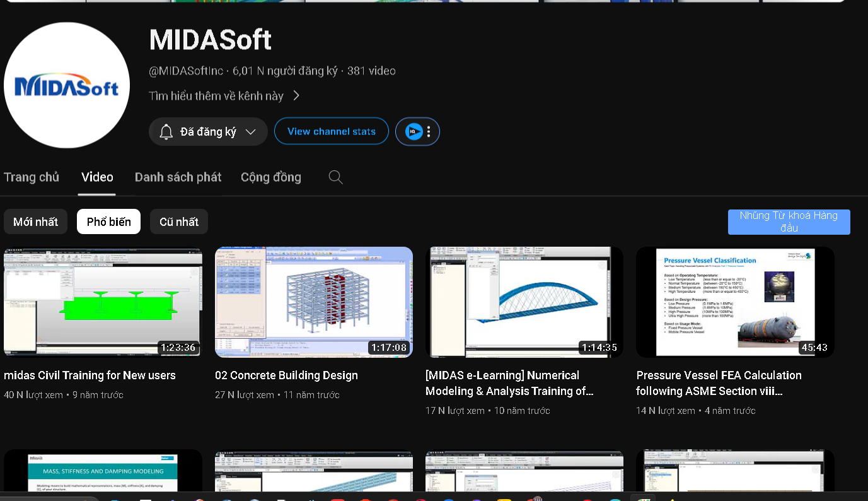This screenshot has width=868, height=501.
Task: Click the title 02 Concrete Building Design
Action: [x=286, y=375]
